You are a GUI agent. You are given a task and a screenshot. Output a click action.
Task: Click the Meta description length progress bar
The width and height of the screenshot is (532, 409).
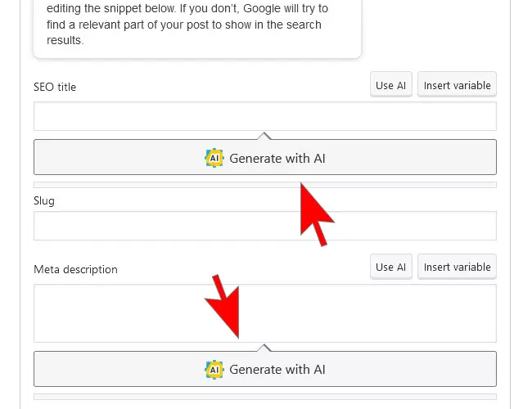[264, 397]
